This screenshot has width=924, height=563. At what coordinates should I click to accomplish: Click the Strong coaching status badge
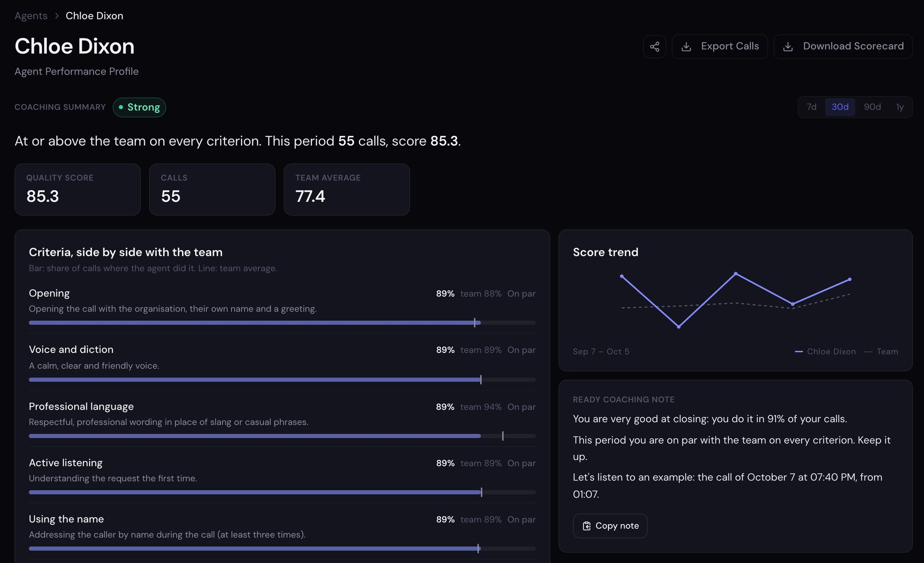pos(139,107)
